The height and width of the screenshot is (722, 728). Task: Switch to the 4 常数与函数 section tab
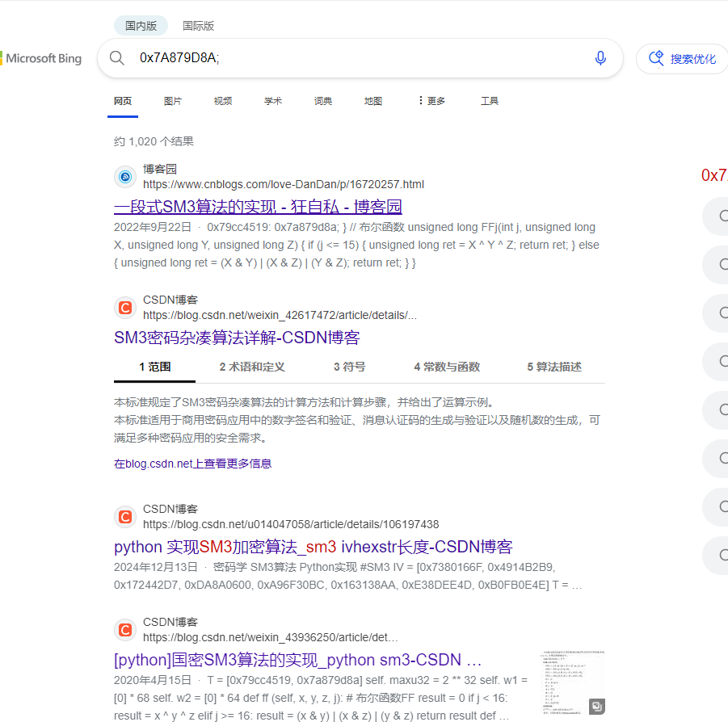click(x=447, y=367)
